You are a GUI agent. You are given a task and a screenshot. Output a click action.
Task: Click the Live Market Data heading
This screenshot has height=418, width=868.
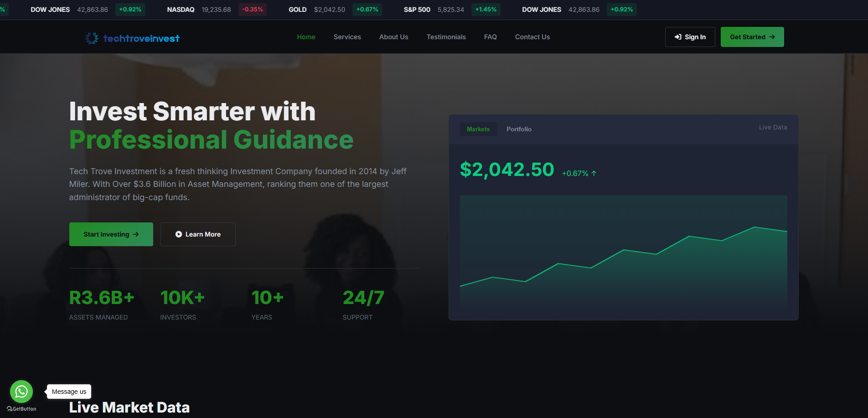click(129, 407)
